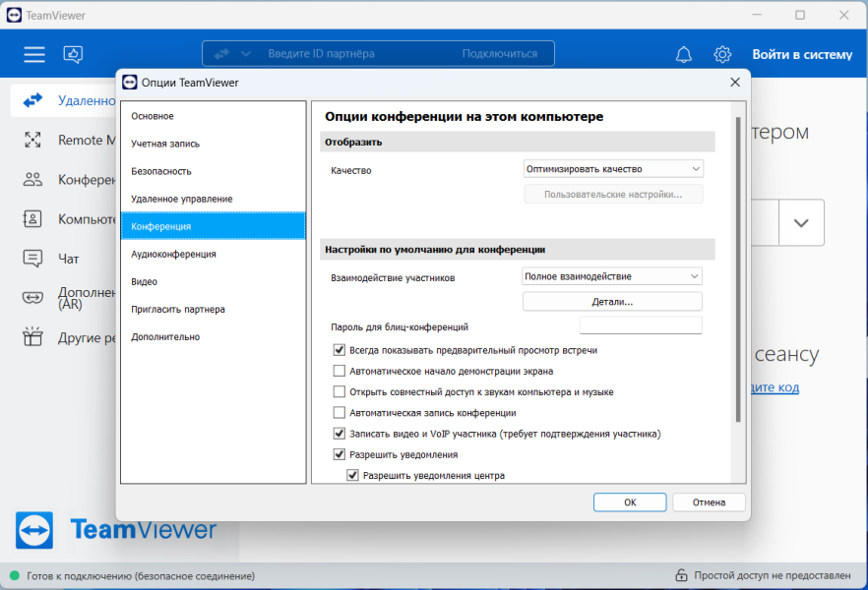Enable automatic start of screen sharing
Viewport: 868px width, 590px height.
click(x=340, y=371)
